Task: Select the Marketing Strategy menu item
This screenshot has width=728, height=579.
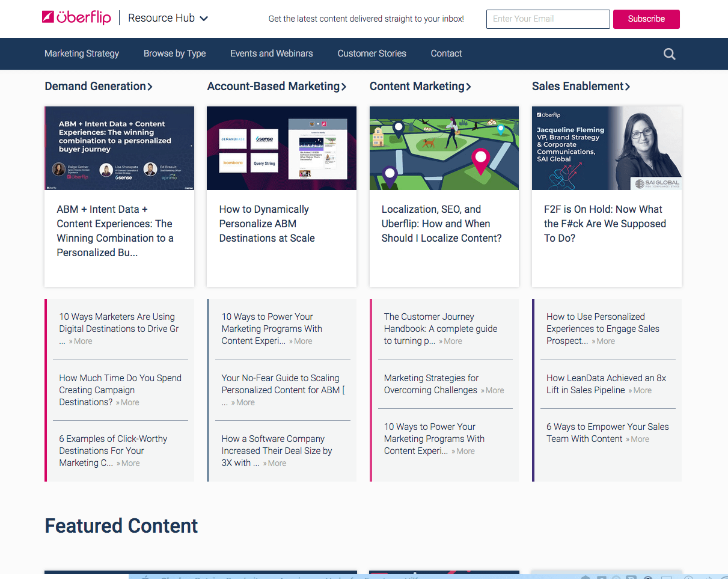Action: pos(82,54)
